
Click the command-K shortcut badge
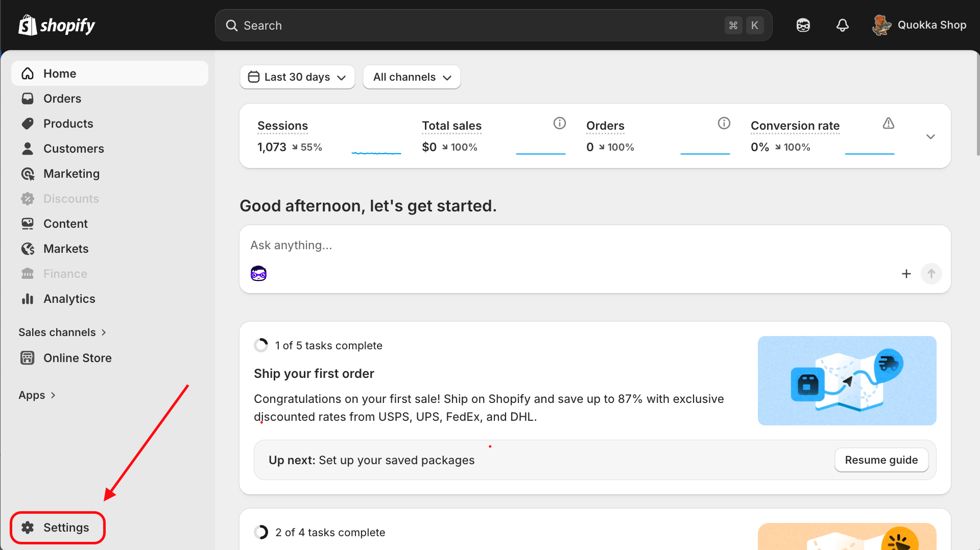pos(744,26)
